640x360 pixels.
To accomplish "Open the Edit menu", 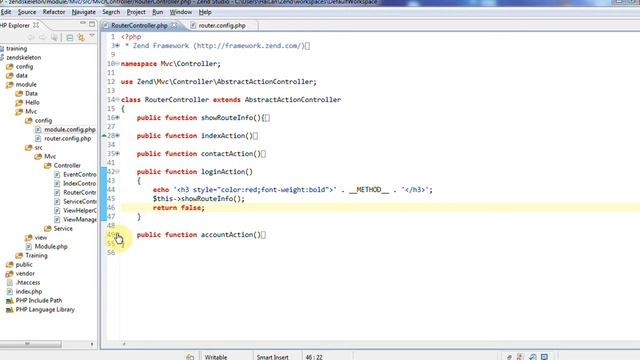I will click(6, 12).
